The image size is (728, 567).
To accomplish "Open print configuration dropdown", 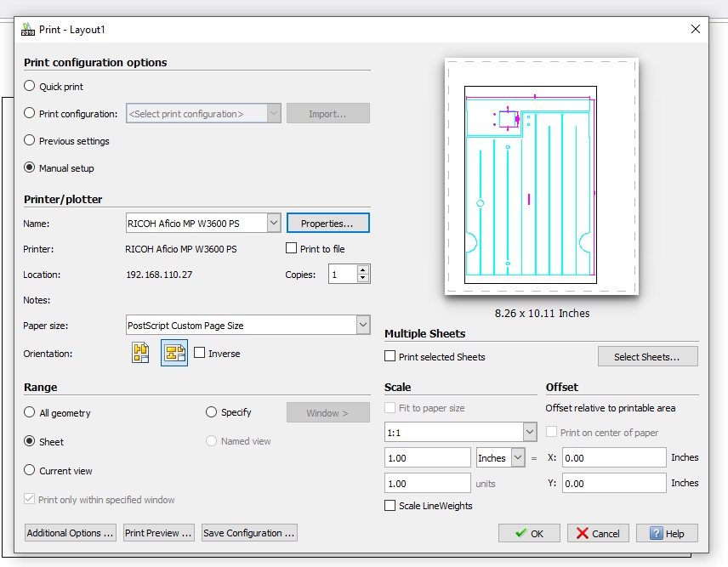I will pyautogui.click(x=274, y=113).
